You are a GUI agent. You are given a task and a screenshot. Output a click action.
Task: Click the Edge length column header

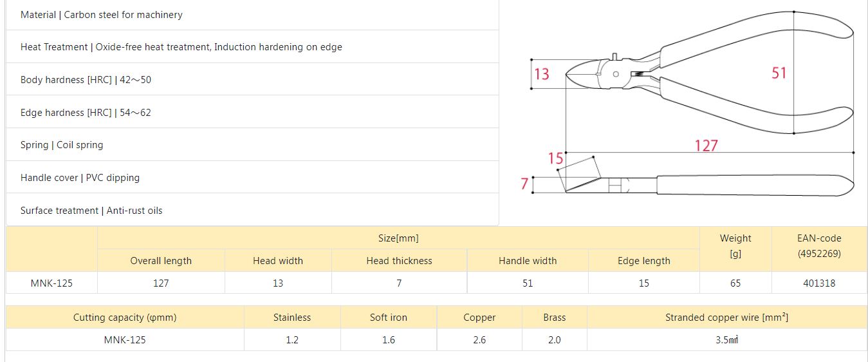click(644, 261)
